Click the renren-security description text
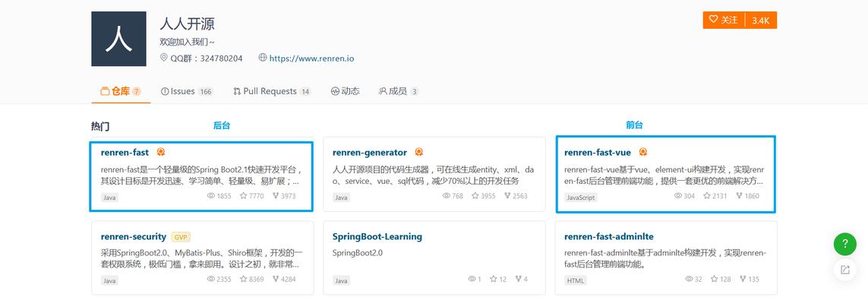 (x=201, y=258)
